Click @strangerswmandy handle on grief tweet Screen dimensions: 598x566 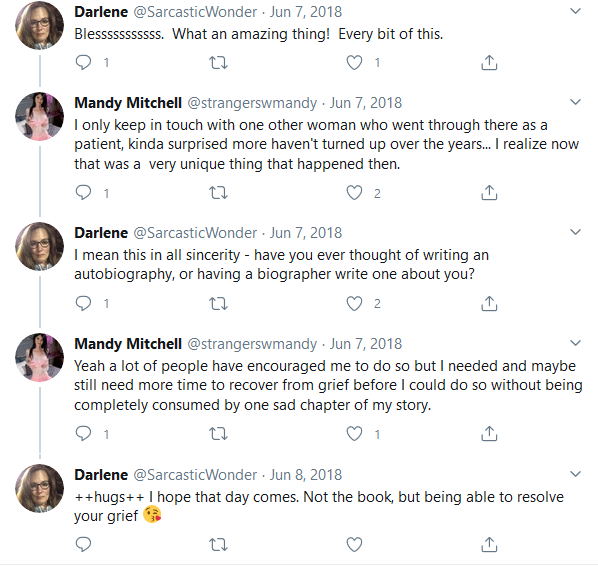click(x=252, y=344)
